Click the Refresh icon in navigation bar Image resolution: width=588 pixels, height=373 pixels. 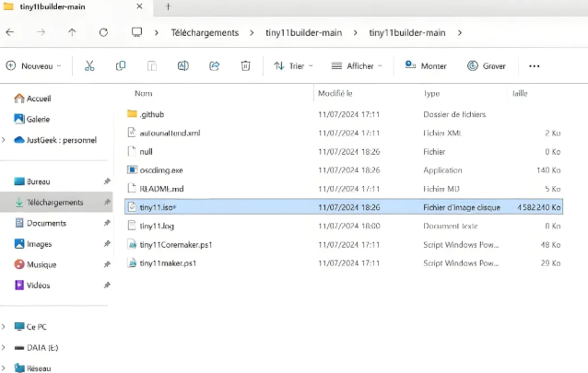103,33
